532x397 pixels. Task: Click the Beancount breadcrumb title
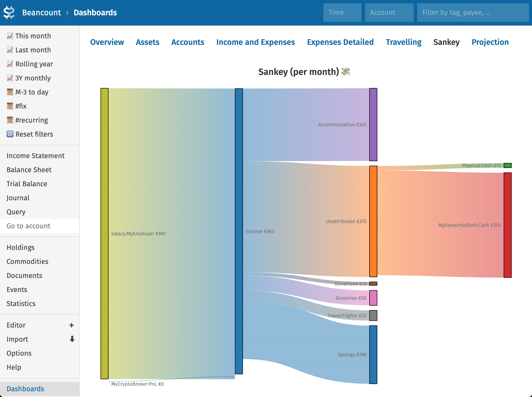[x=41, y=13]
